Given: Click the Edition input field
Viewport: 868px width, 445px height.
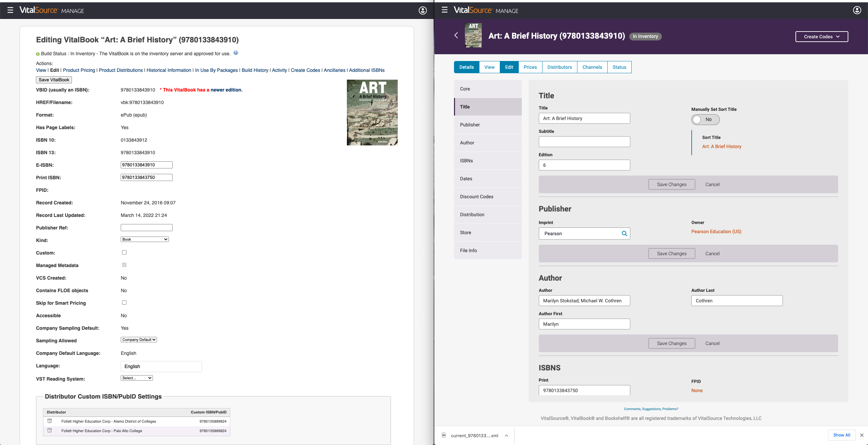Looking at the screenshot, I should click(584, 165).
